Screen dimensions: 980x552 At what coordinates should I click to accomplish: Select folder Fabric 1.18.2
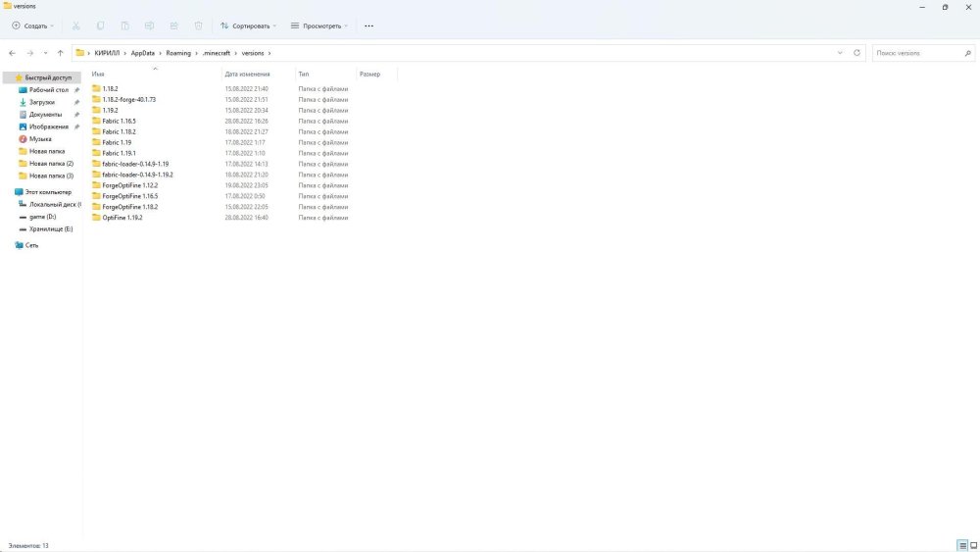point(119,132)
